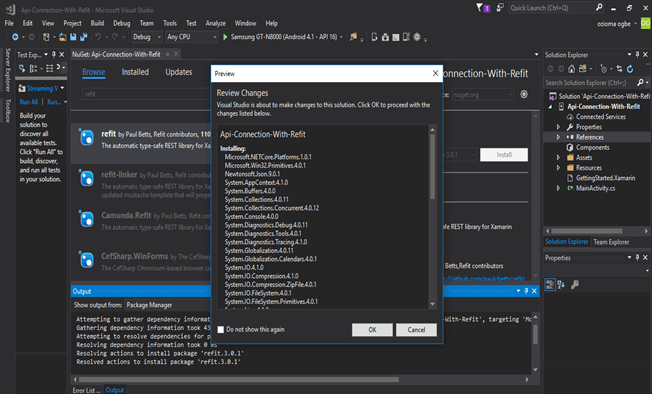The image size is (652, 394).
Task: Open the Build menu
Action: click(97, 23)
